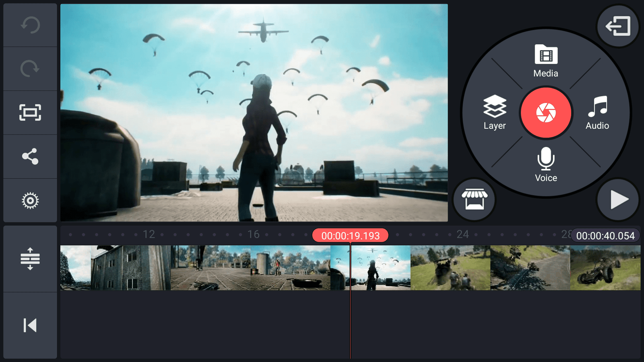The image size is (644, 362).
Task: Tap the red camera shutter button
Action: tap(546, 113)
